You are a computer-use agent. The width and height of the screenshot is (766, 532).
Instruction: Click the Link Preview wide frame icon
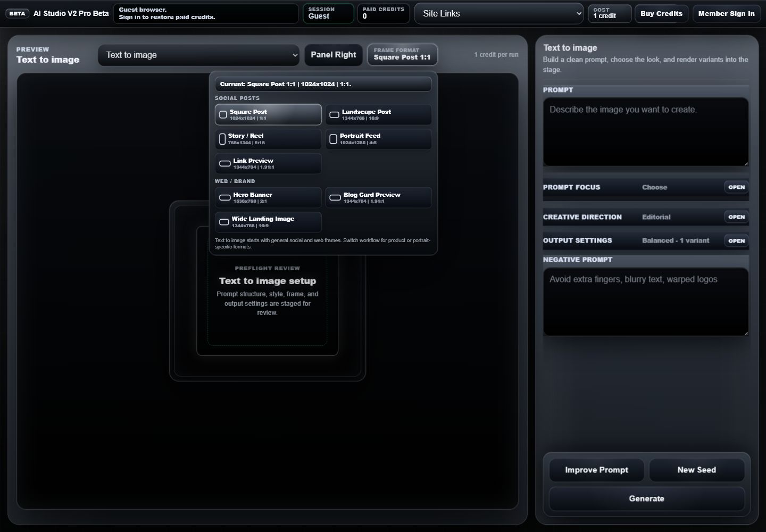click(225, 163)
